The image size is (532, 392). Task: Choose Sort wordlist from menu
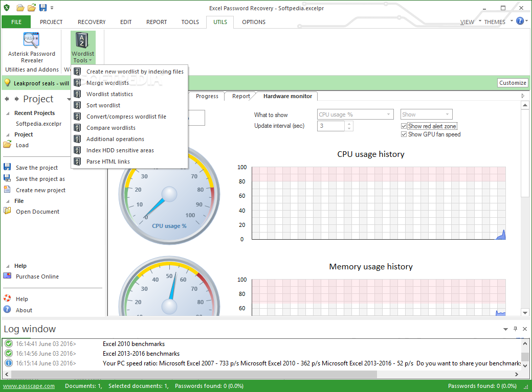tap(129, 105)
